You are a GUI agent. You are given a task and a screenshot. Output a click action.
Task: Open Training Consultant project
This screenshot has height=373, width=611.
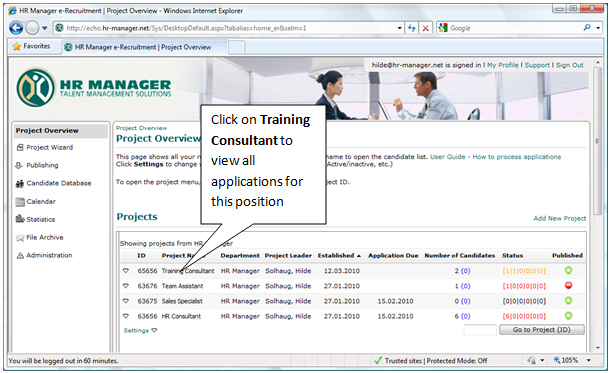click(x=188, y=271)
